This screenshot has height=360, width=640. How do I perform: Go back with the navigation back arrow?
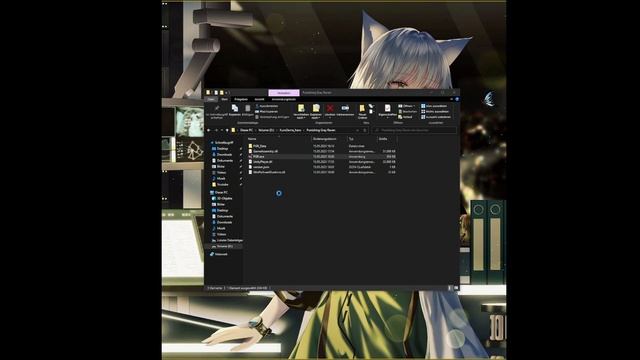click(x=209, y=130)
